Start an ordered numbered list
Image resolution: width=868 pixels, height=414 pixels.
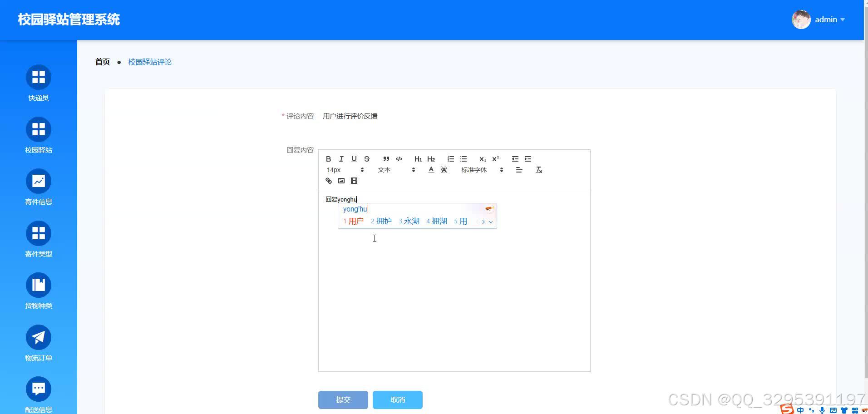(450, 159)
